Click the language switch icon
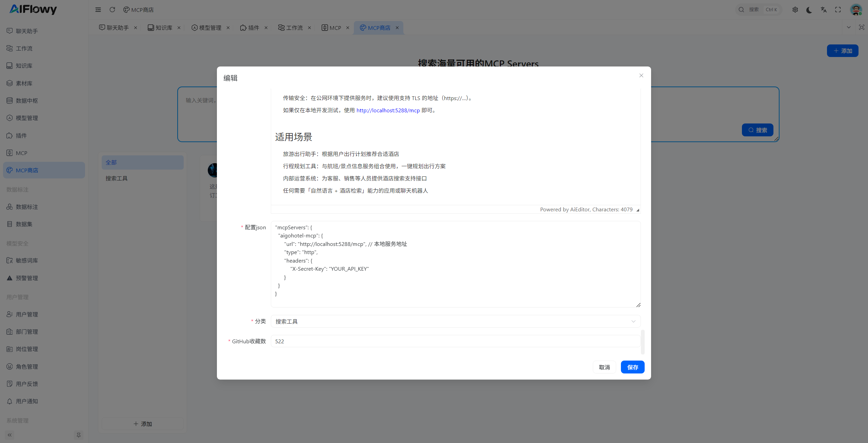Screen dimensions: 868x443 click(x=824, y=9)
